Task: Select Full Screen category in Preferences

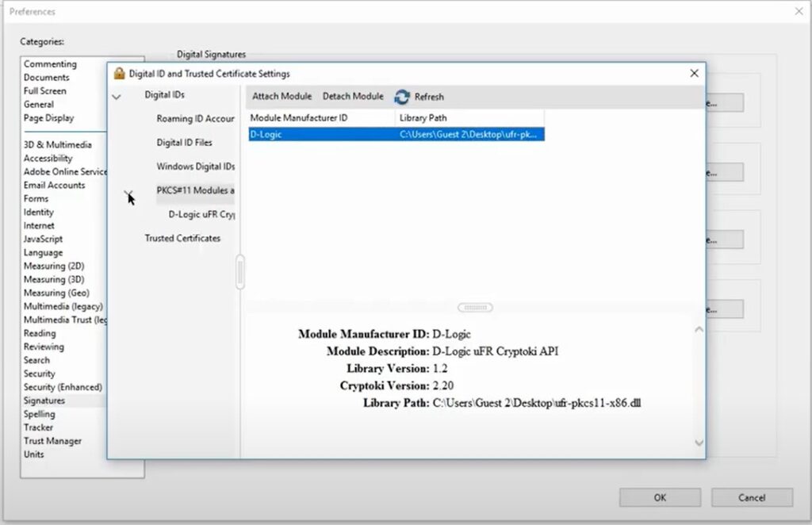Action: pyautogui.click(x=45, y=91)
